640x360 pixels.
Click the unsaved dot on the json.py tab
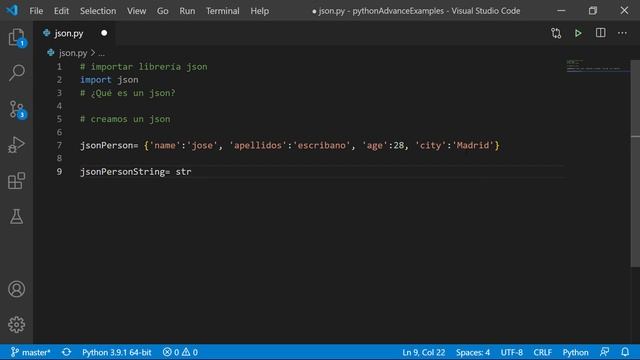pyautogui.click(x=104, y=33)
